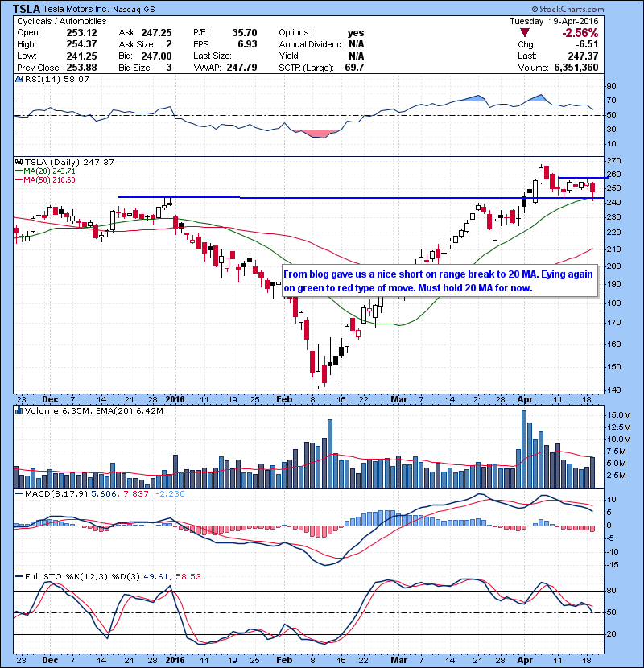The width and height of the screenshot is (644, 668).
Task: Click the TSLA ticker symbol title
Action: 27,9
